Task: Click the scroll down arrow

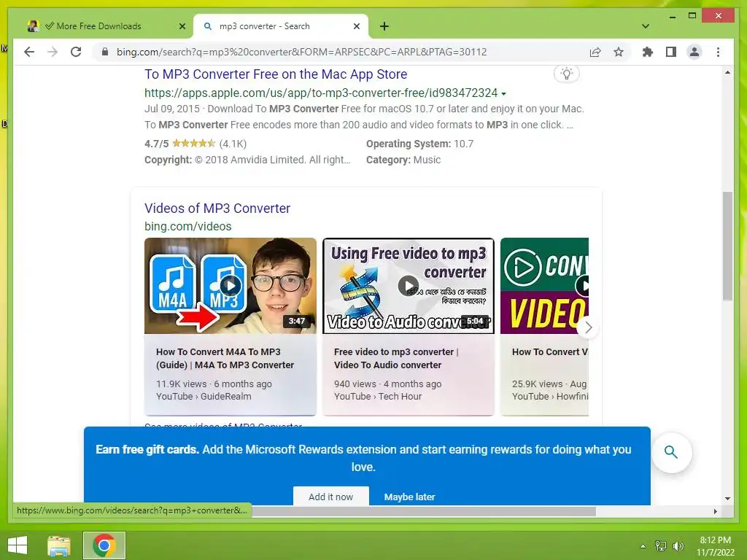Action: tap(727, 499)
